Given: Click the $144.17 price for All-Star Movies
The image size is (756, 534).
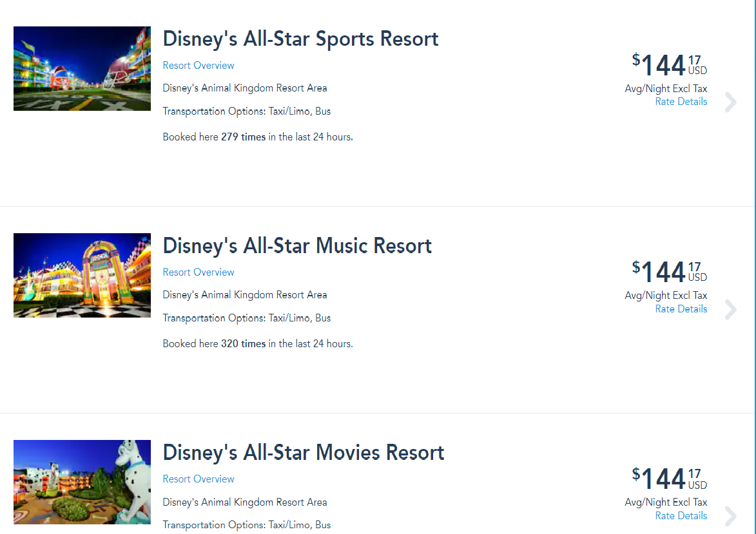Looking at the screenshot, I should [x=670, y=478].
